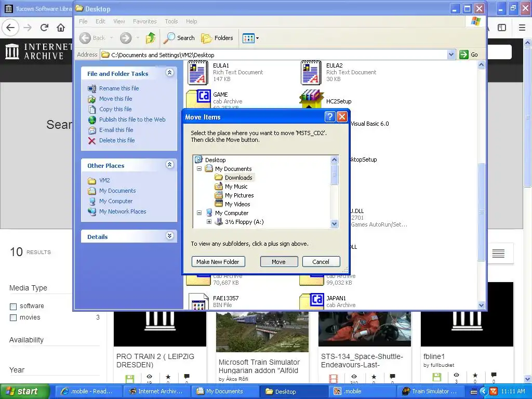Select Desktop in Move Items tree
Screen dimensions: 532x399
click(x=215, y=160)
